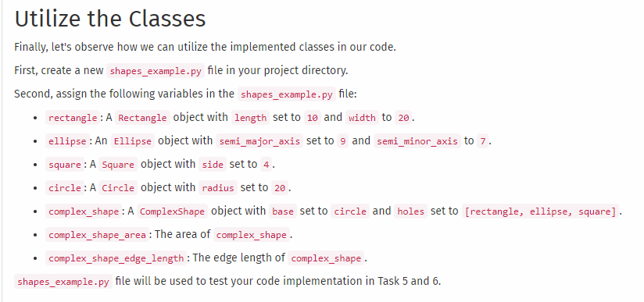This screenshot has width=644, height=302.
Task: Click the "side" parameter code
Action: click(213, 165)
